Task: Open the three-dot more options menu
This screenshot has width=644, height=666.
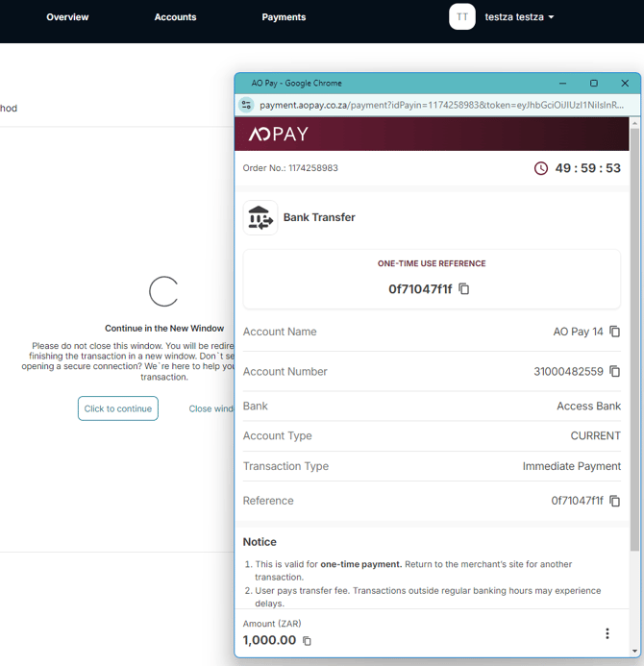Action: (607, 633)
